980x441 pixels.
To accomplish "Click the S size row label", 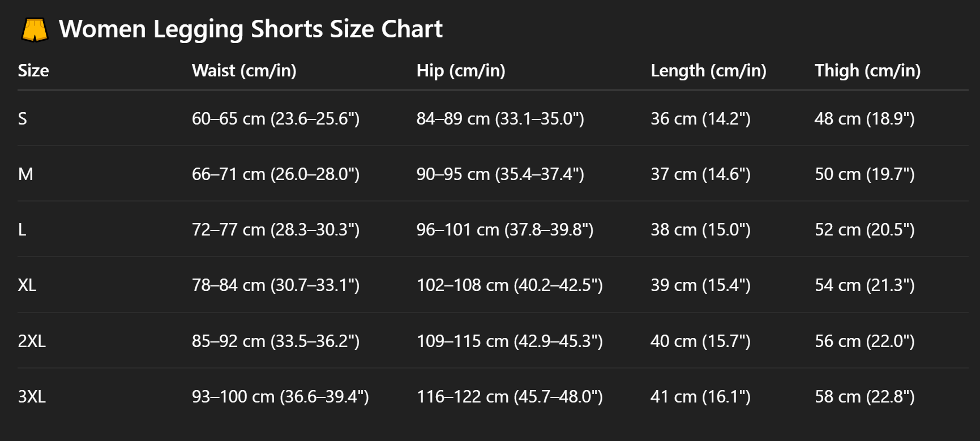I will click(x=23, y=118).
